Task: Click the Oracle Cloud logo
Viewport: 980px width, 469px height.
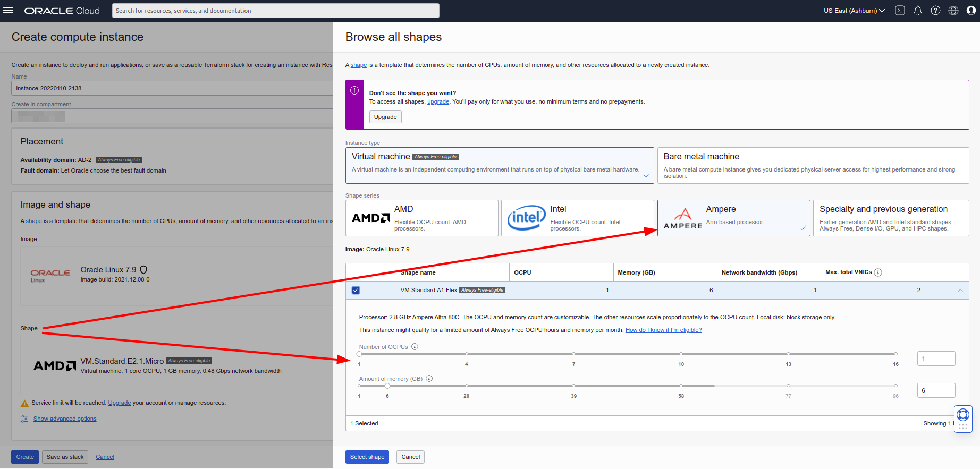Action: [62, 11]
